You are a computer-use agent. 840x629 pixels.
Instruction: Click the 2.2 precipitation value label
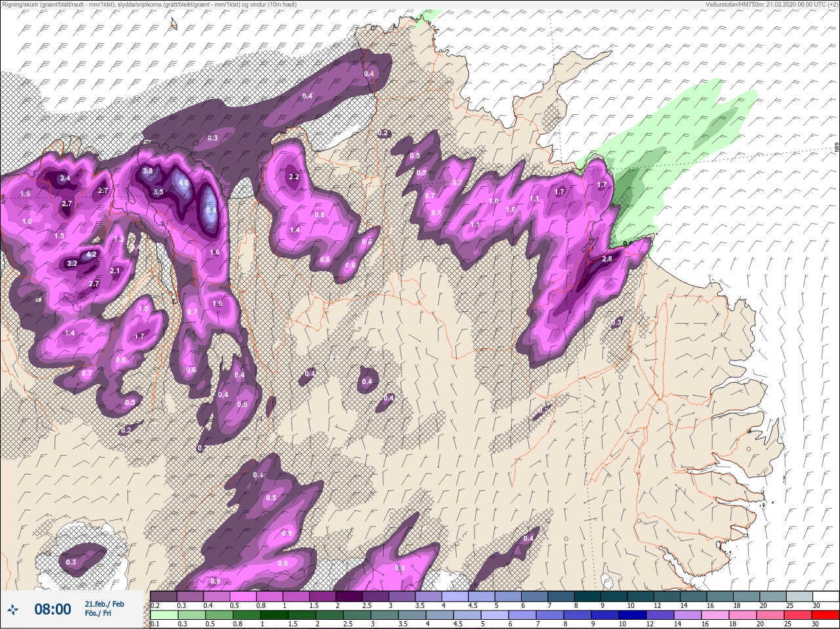tap(294, 177)
